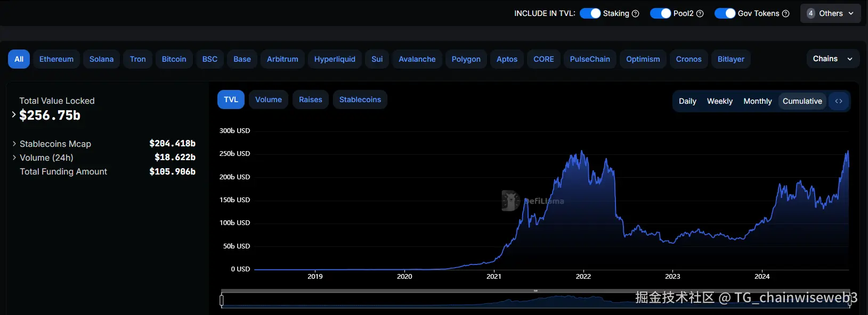Switch chart to TVL
Image resolution: width=868 pixels, height=315 pixels.
231,100
